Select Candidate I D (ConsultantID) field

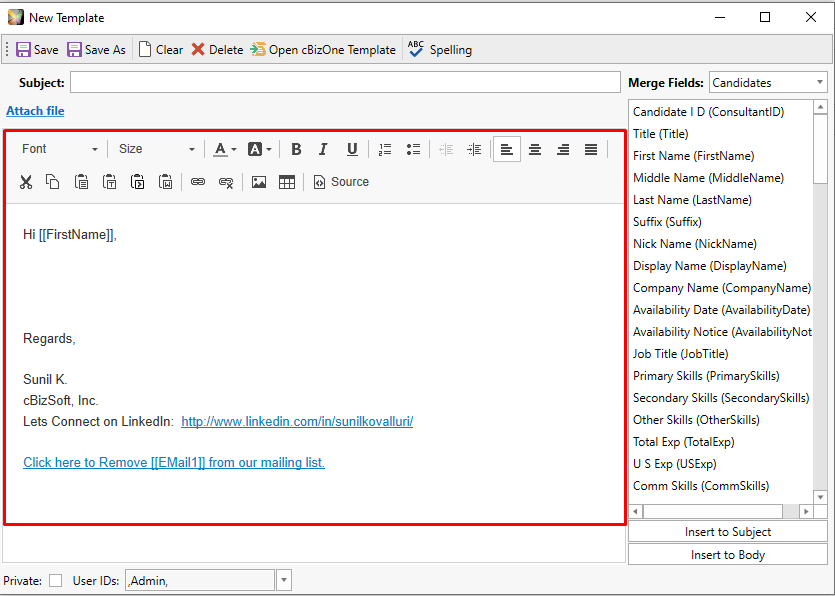click(x=708, y=112)
